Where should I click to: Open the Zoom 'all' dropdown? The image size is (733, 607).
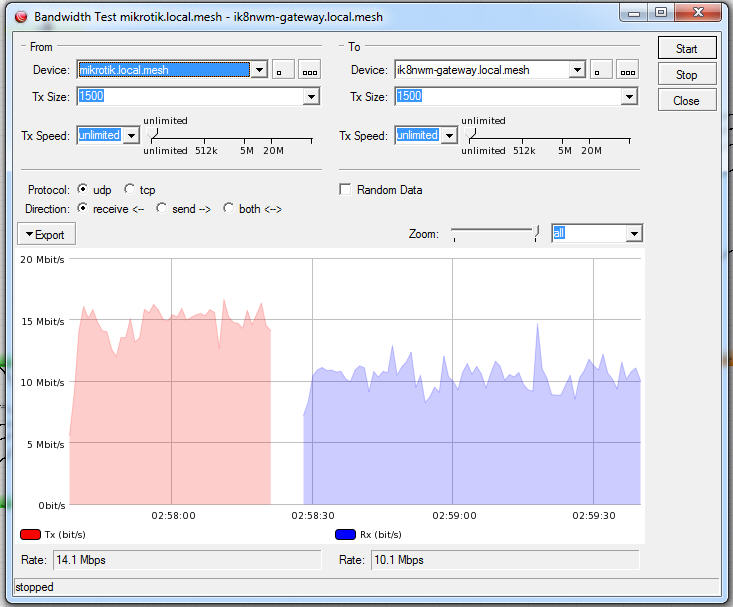point(634,233)
